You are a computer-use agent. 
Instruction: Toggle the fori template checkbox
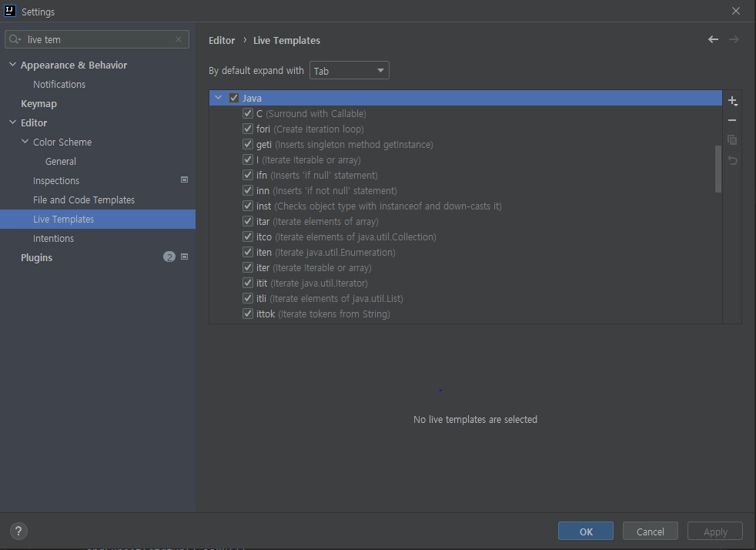click(248, 129)
